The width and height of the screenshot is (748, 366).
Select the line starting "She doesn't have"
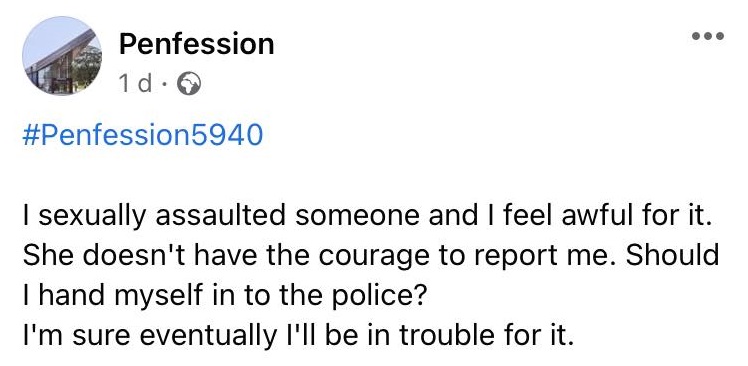(x=371, y=257)
